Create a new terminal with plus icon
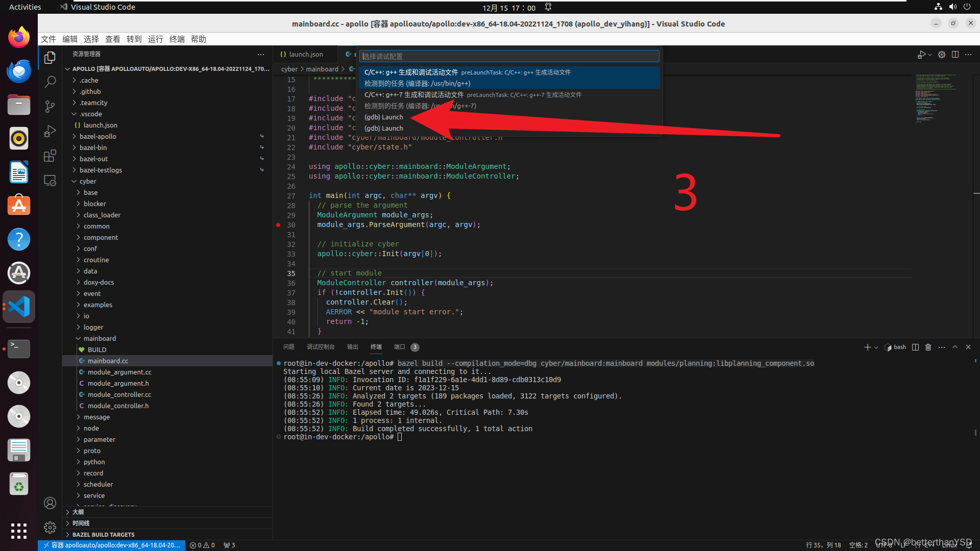This screenshot has width=980, height=551. [x=867, y=347]
